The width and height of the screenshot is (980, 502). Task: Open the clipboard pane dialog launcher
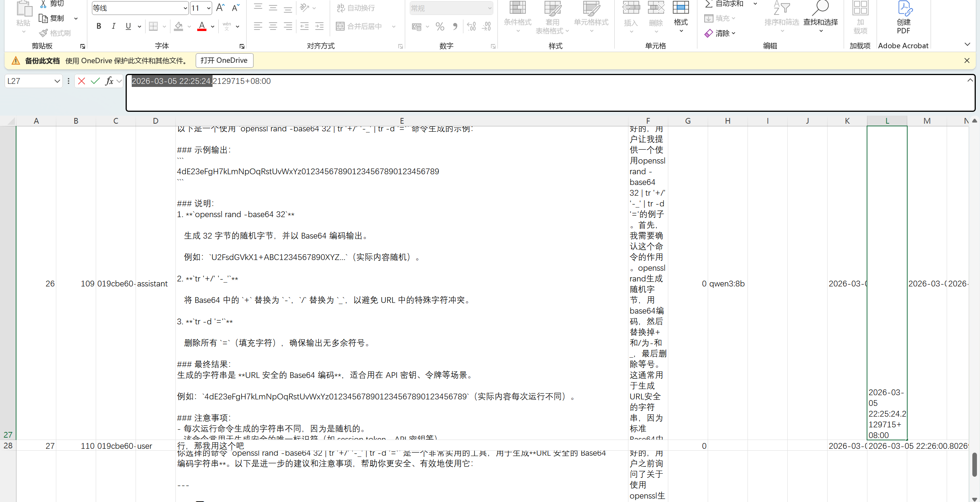82,46
